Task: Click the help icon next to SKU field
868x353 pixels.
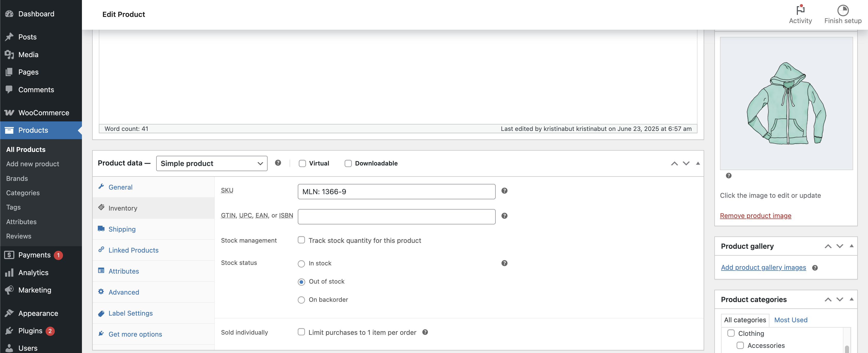Action: click(x=504, y=191)
